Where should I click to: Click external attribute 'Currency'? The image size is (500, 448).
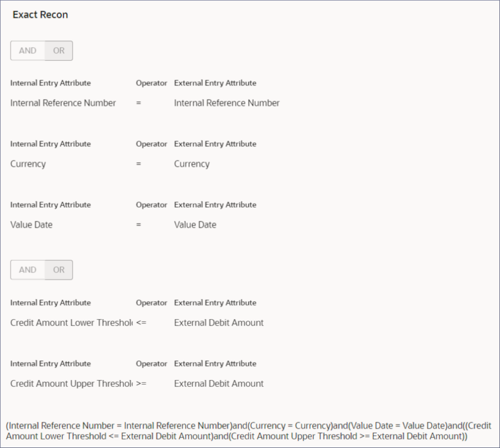(192, 164)
